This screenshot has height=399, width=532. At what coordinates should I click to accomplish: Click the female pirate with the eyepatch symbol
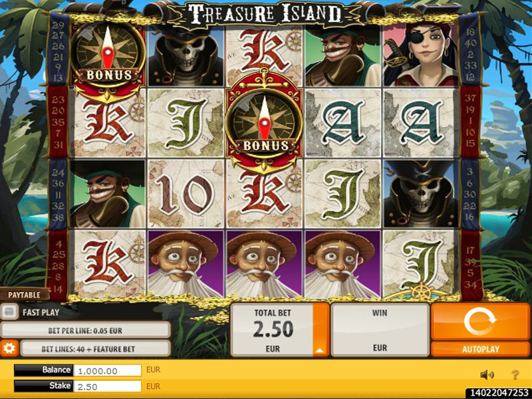coord(421,55)
